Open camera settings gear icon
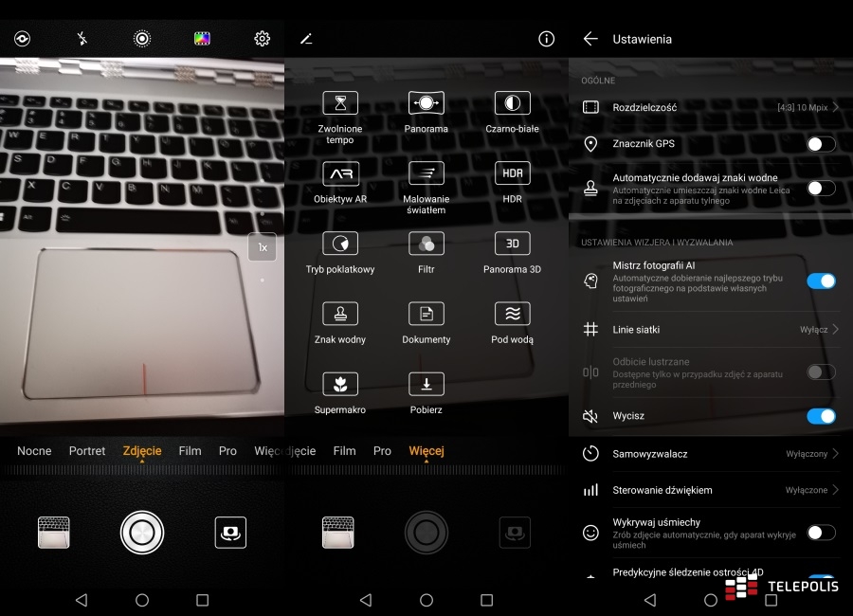 click(x=262, y=39)
